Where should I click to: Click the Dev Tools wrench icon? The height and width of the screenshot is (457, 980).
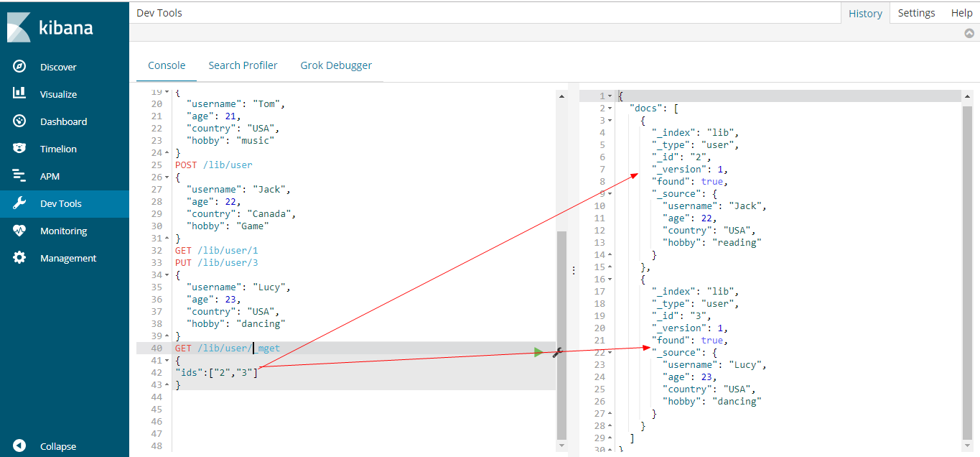click(x=19, y=203)
